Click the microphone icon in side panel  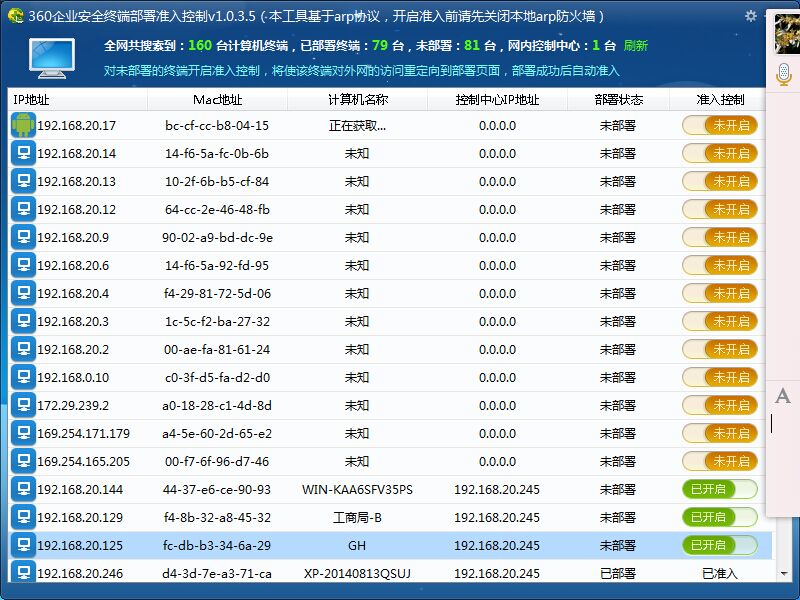click(784, 72)
